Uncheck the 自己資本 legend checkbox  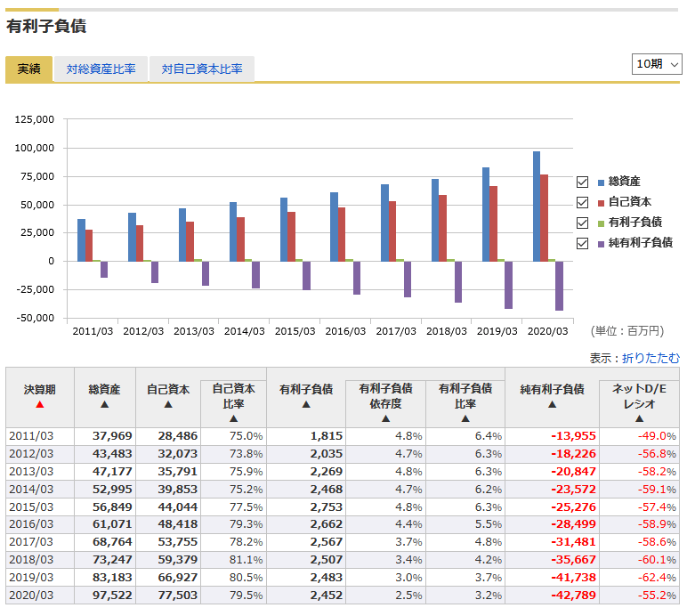(583, 202)
